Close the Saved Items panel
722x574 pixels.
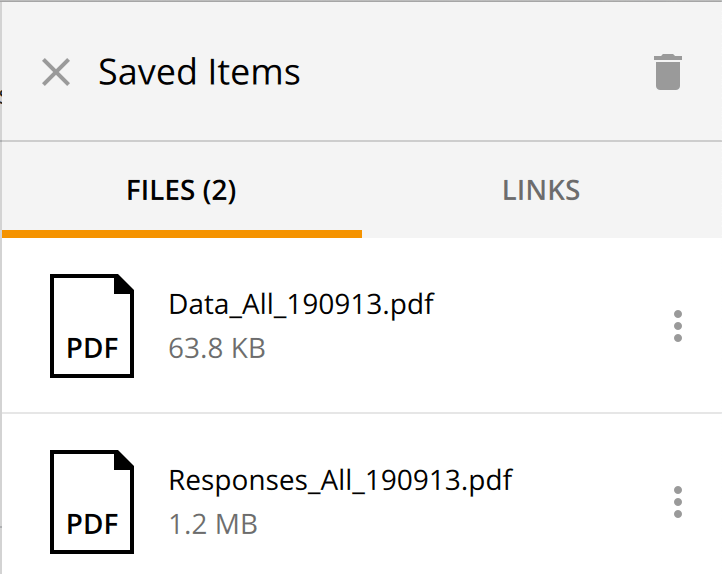point(56,72)
